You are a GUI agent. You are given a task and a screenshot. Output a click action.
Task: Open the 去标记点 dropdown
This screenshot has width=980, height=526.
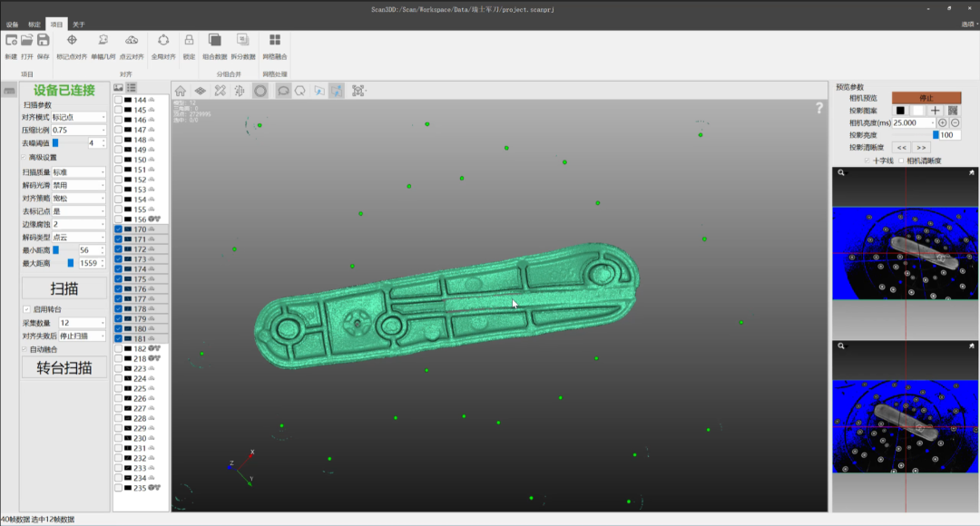79,211
